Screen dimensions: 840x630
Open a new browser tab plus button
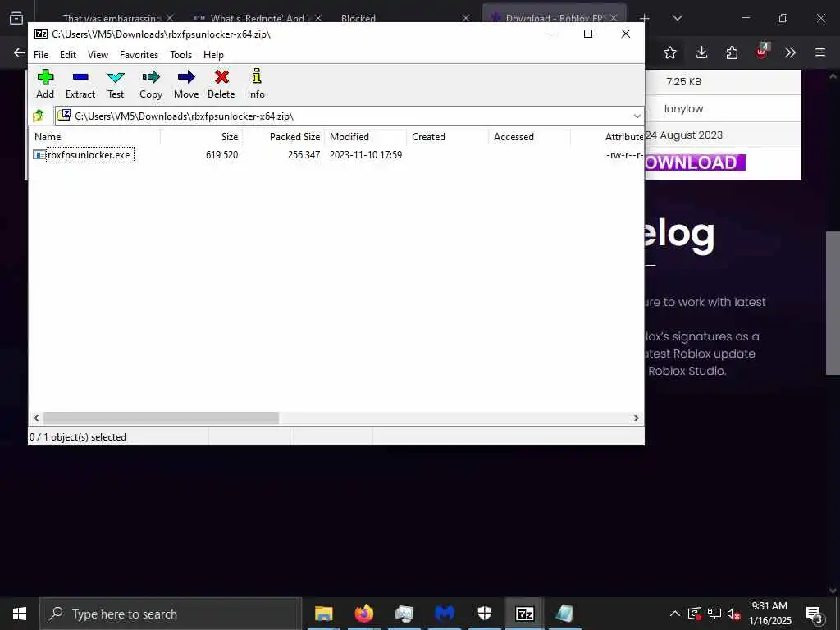coord(645,18)
